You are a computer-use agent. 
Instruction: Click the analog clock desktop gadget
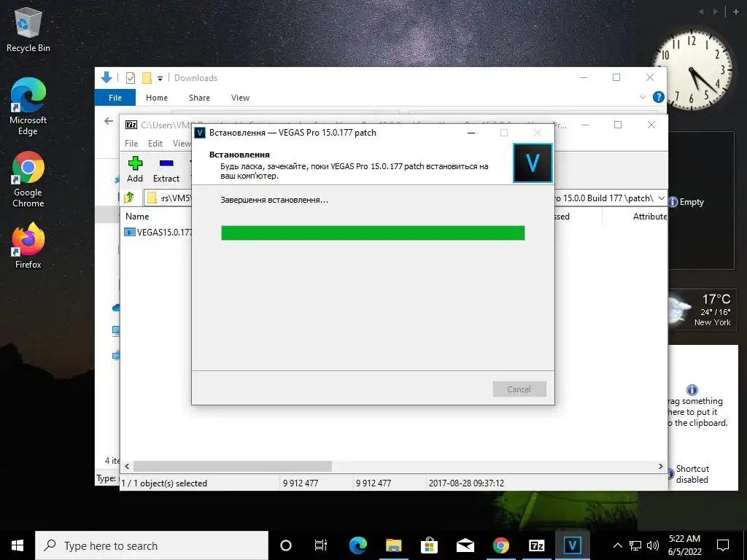tap(692, 70)
